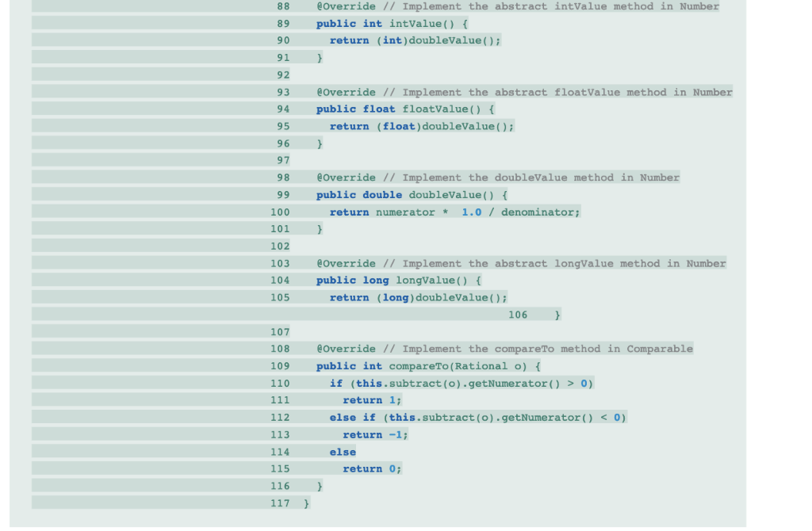This screenshot has height=531, width=812.
Task: Click the longValue @Override comment on line 103
Action: (522, 264)
